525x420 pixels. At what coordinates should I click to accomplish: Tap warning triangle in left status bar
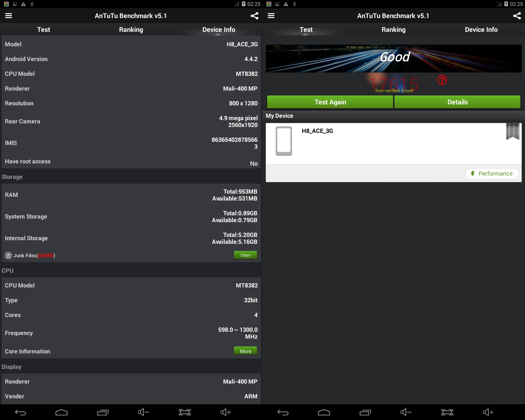coord(23,4)
